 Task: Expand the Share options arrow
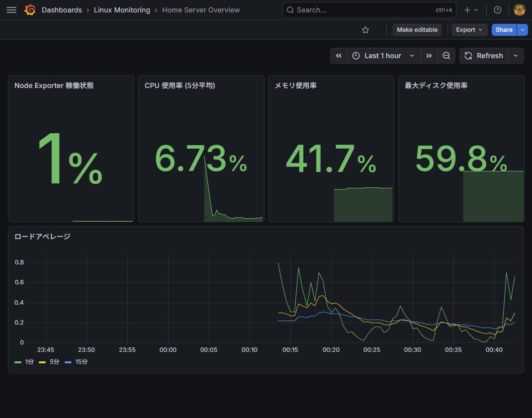coord(523,30)
